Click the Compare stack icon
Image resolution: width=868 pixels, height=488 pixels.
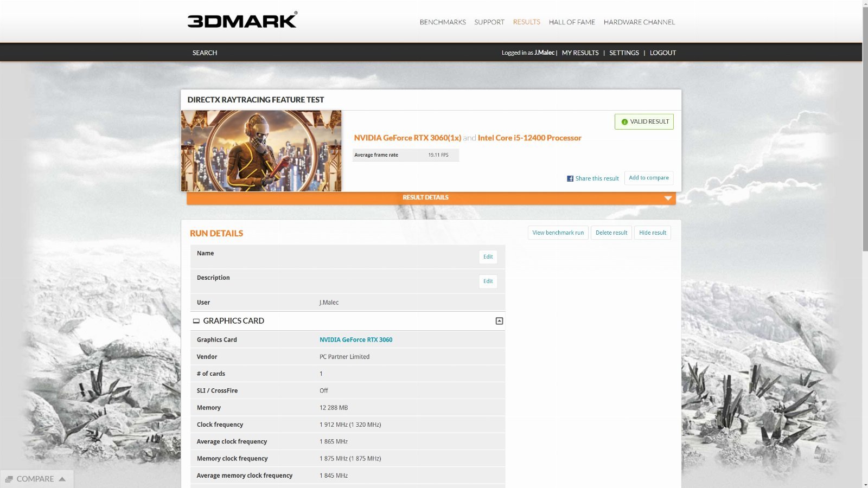pos(9,479)
